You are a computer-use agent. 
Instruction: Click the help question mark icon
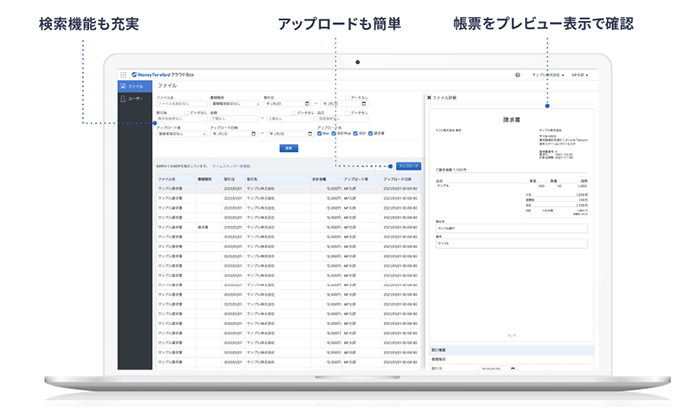click(517, 75)
